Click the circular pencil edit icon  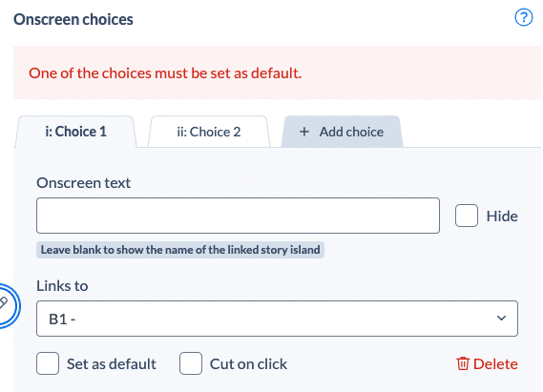click(7, 305)
